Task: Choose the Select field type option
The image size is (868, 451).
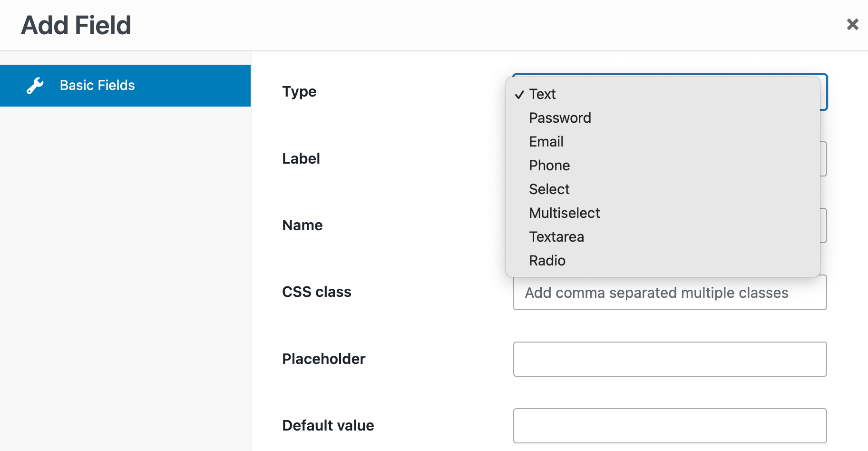Action: click(549, 189)
